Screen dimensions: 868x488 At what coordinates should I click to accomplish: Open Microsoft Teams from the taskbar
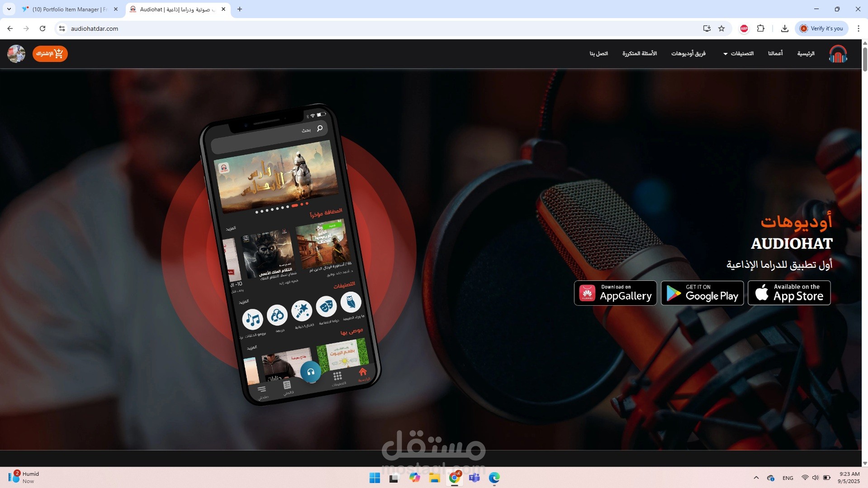pos(474,478)
